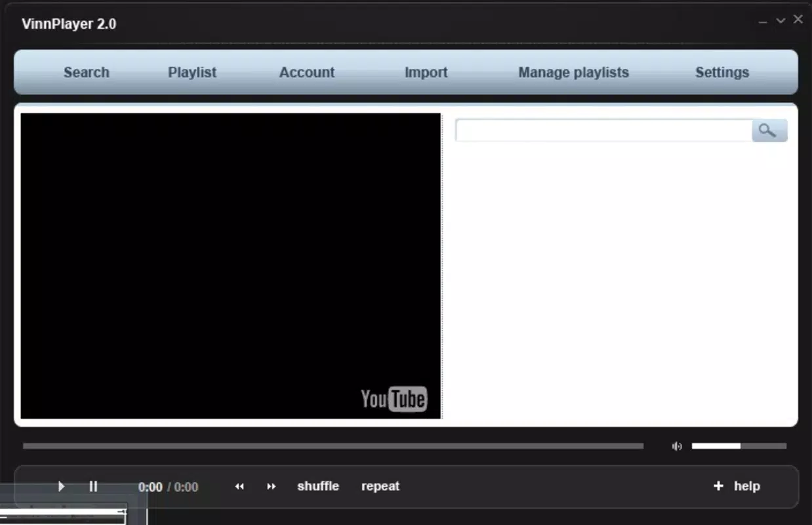
Task: Open the Account tab
Action: coord(307,72)
